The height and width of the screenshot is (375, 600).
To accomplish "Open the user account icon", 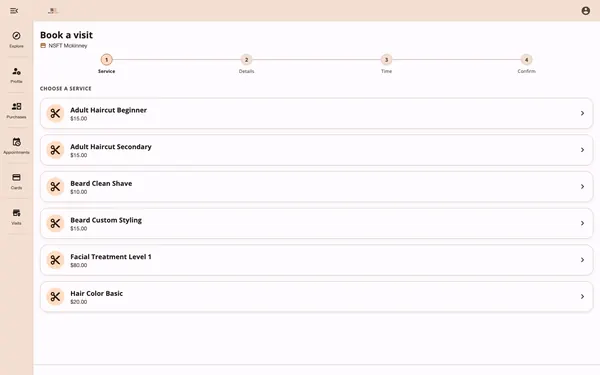I will coord(585,11).
